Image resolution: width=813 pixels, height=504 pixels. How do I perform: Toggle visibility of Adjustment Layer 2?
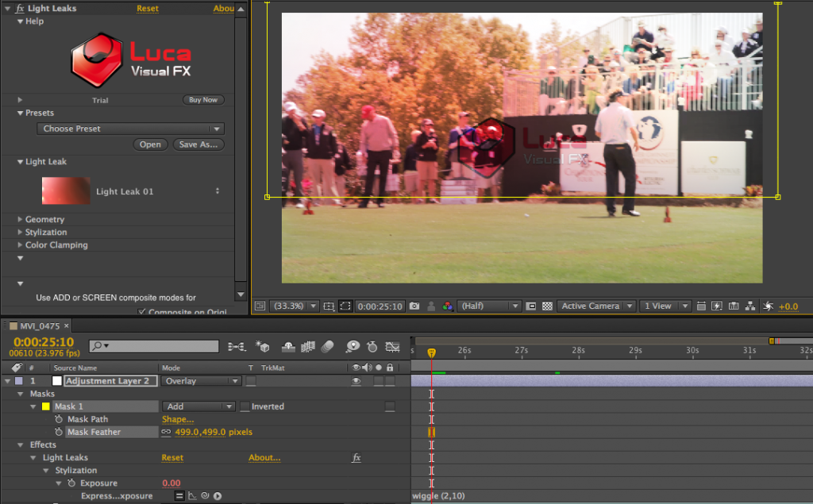[x=356, y=380]
